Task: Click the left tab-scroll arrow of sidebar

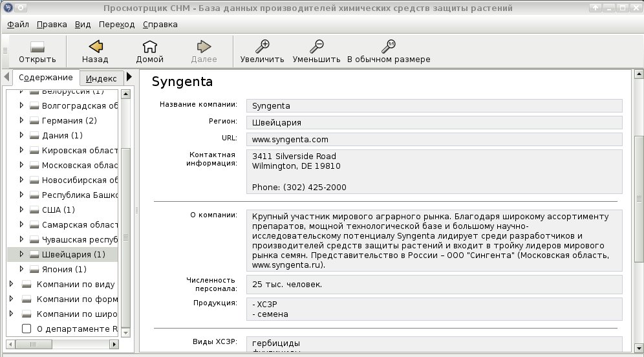Action: point(6,77)
